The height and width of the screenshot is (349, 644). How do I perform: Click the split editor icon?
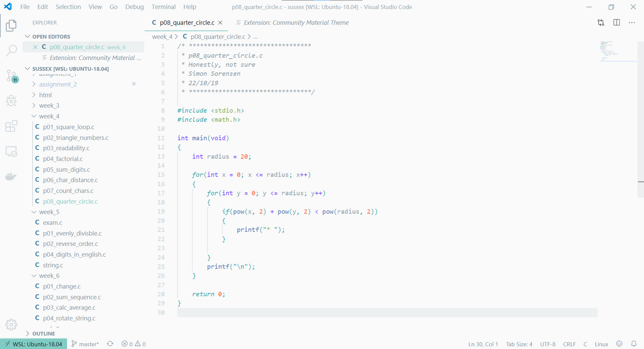pos(617,23)
